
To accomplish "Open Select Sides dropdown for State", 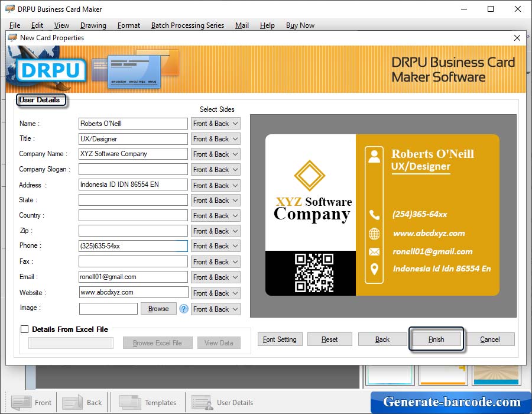I will point(216,200).
